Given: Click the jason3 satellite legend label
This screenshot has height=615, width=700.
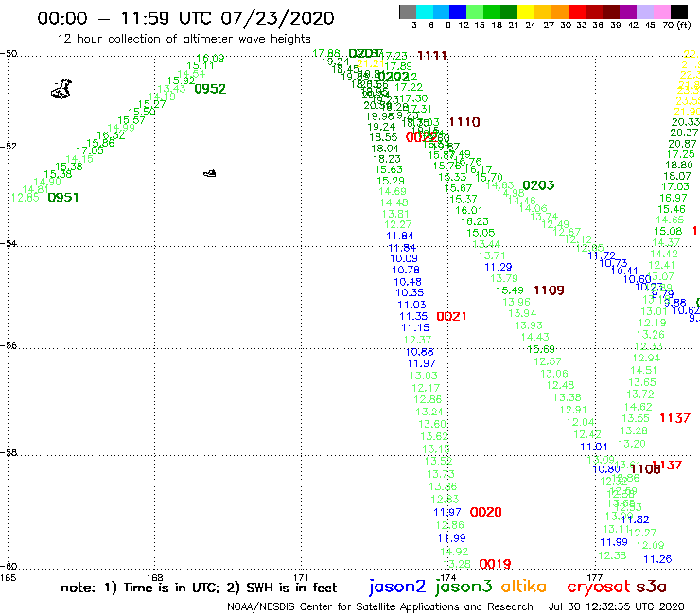Looking at the screenshot, I should (x=464, y=587).
